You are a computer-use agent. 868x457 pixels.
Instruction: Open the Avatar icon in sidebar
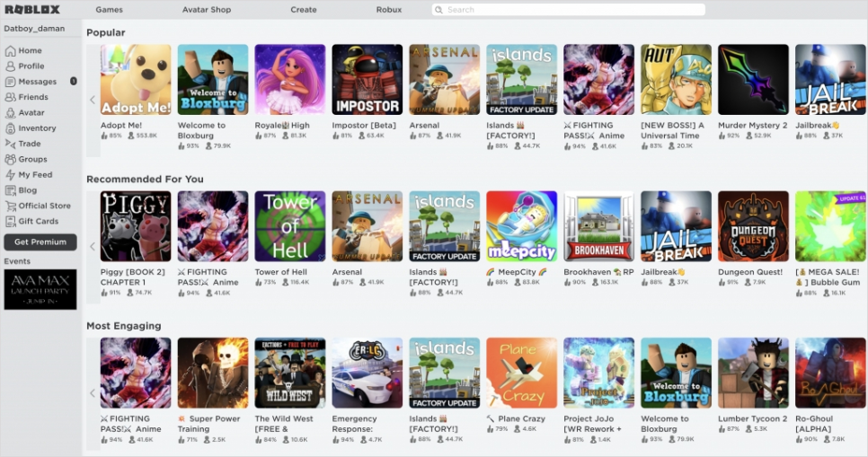[x=10, y=113]
